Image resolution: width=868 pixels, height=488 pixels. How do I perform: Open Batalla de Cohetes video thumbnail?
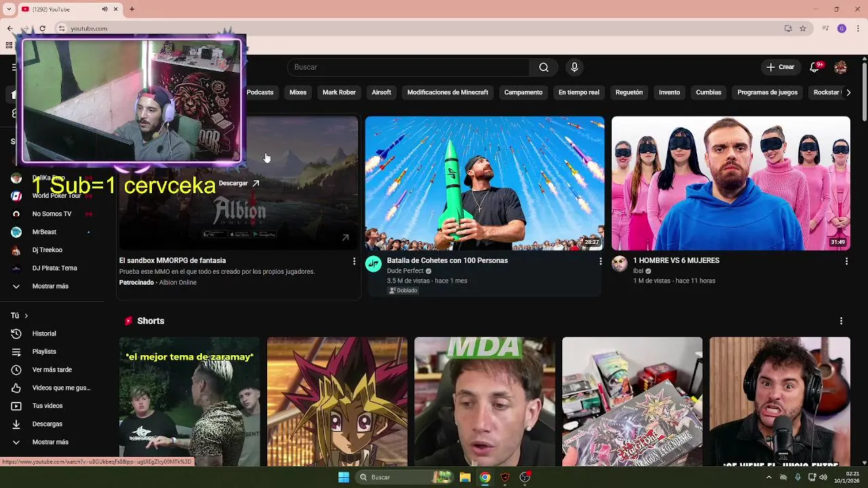[484, 183]
